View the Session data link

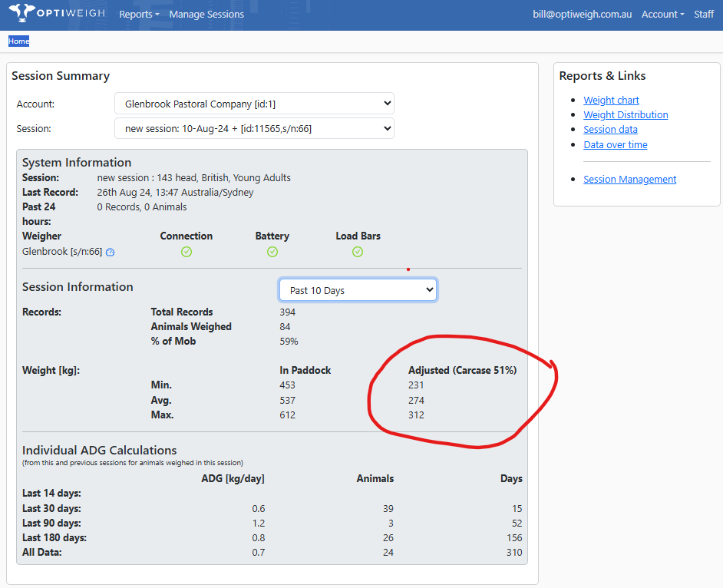(x=610, y=130)
